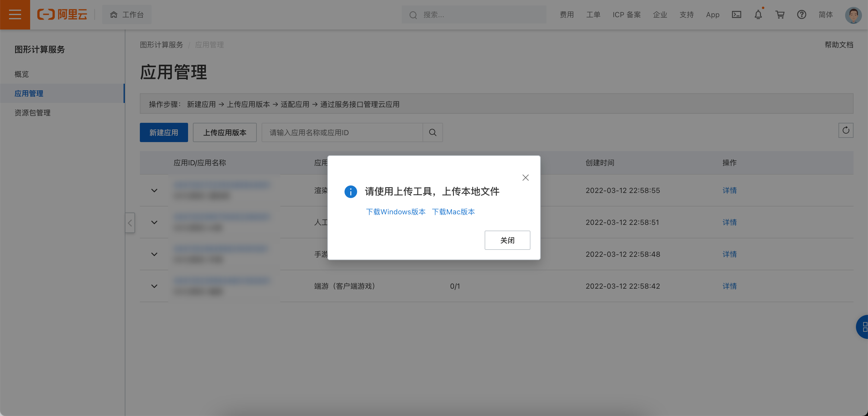Image resolution: width=868 pixels, height=416 pixels.
Task: Click 下载Mac版本 link
Action: pyautogui.click(x=453, y=212)
